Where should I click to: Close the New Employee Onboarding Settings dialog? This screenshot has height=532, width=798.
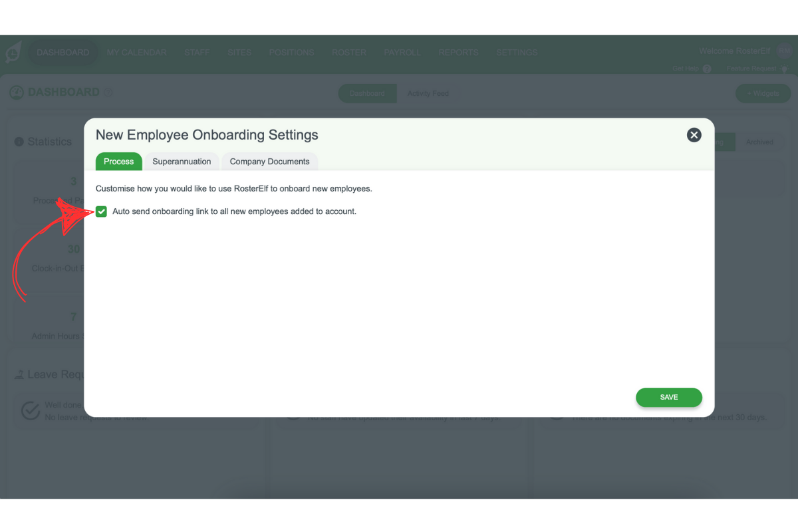point(694,135)
